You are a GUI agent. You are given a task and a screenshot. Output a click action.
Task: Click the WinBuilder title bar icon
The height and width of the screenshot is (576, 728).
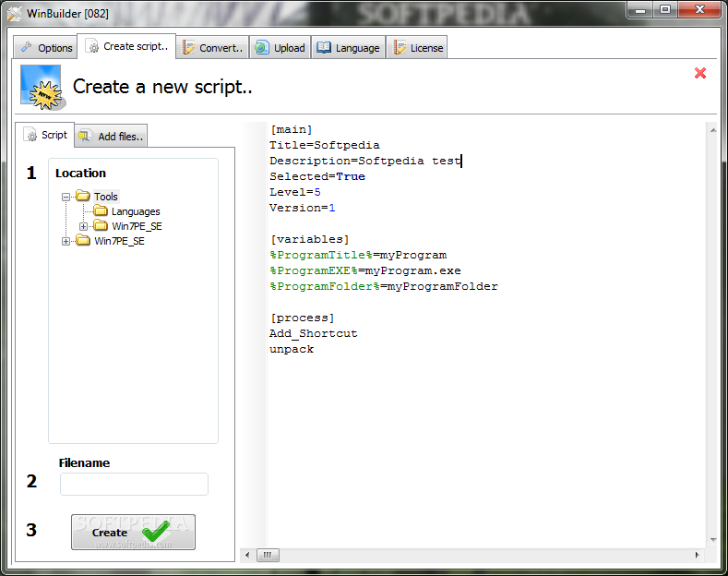point(15,14)
